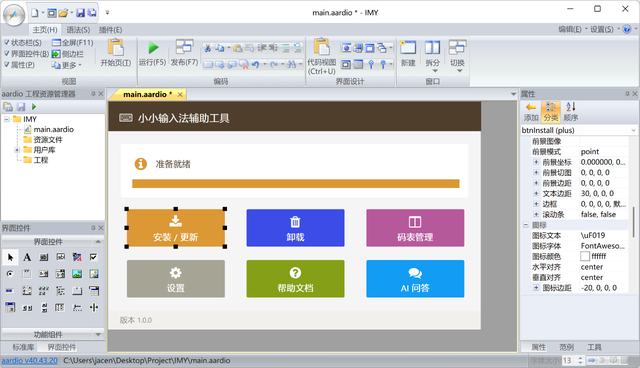This screenshot has width=640, height=368.
Task: Click the aardio round application logo button
Action: 14,15
